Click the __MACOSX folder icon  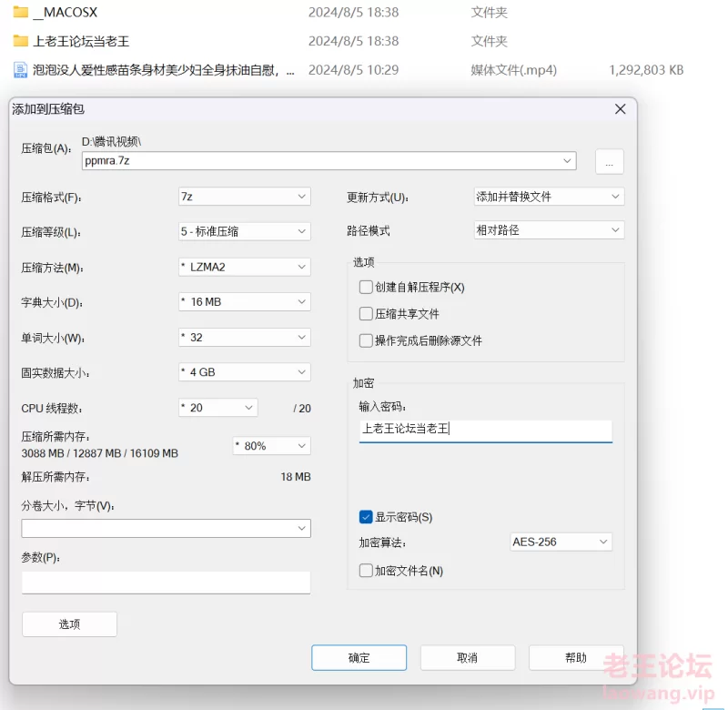point(20,12)
